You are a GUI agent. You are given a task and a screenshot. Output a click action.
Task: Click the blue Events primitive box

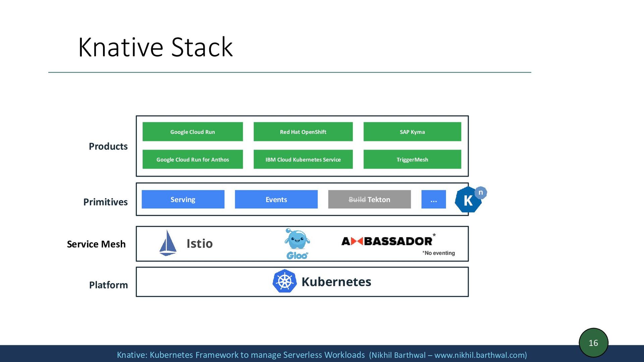point(276,199)
